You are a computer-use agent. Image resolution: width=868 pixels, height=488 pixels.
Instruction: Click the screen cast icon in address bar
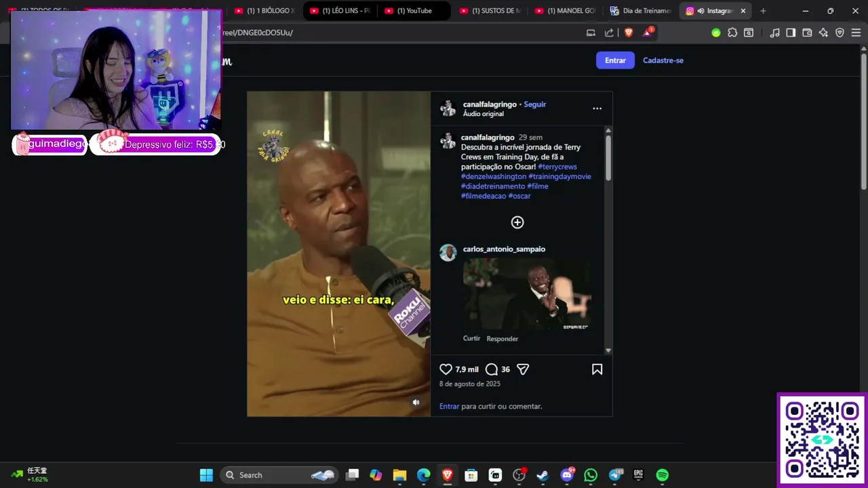[591, 33]
